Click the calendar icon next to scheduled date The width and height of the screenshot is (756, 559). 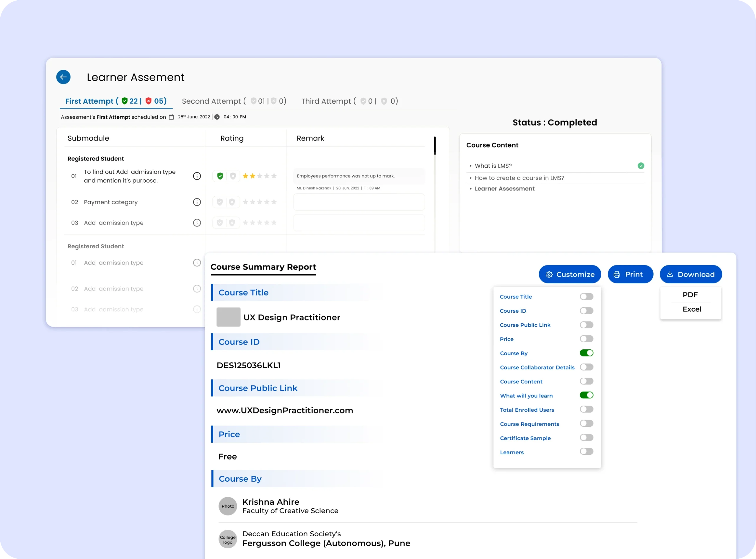[171, 117]
